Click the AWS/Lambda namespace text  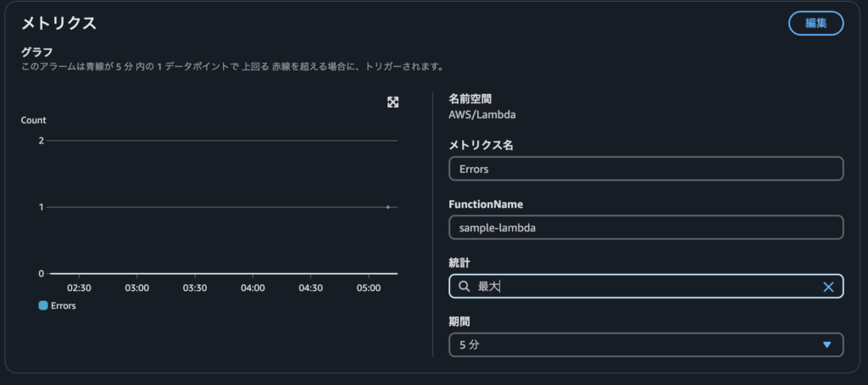pos(481,115)
